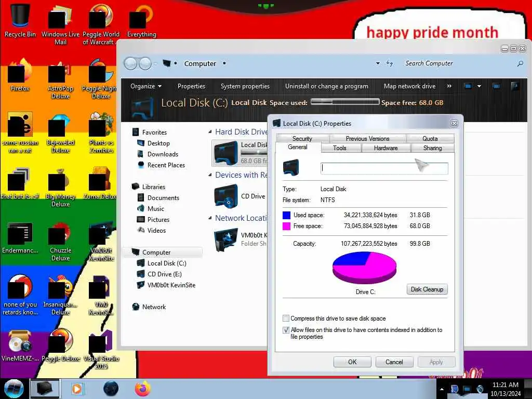Switch to the Hardware tab
Image resolution: width=532 pixels, height=399 pixels.
pos(386,148)
